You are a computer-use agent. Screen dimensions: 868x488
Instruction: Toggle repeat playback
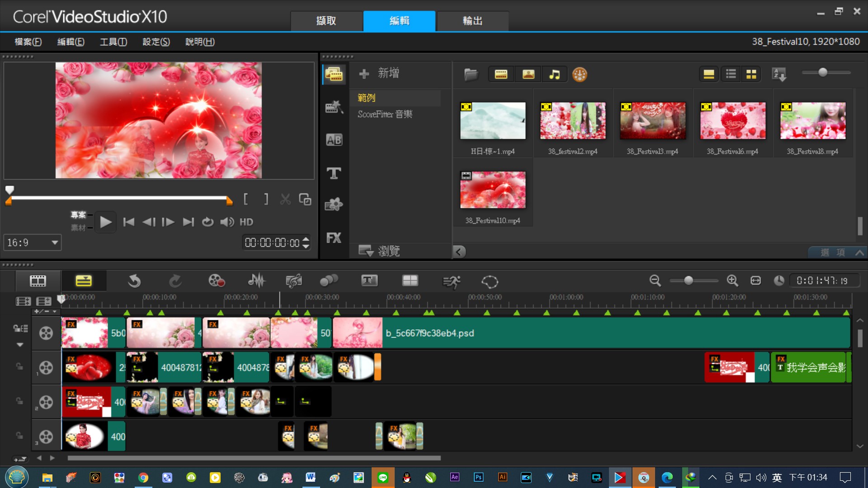click(208, 222)
